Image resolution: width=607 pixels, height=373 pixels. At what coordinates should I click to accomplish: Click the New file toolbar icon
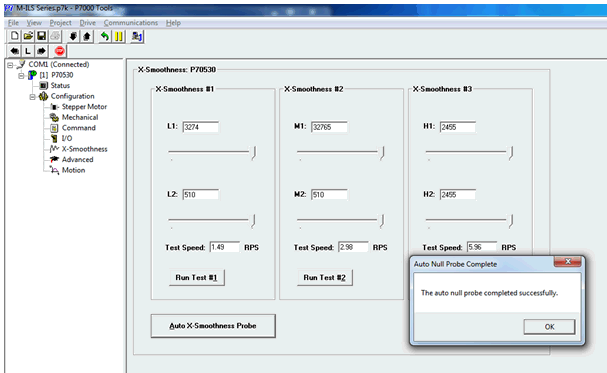14,36
